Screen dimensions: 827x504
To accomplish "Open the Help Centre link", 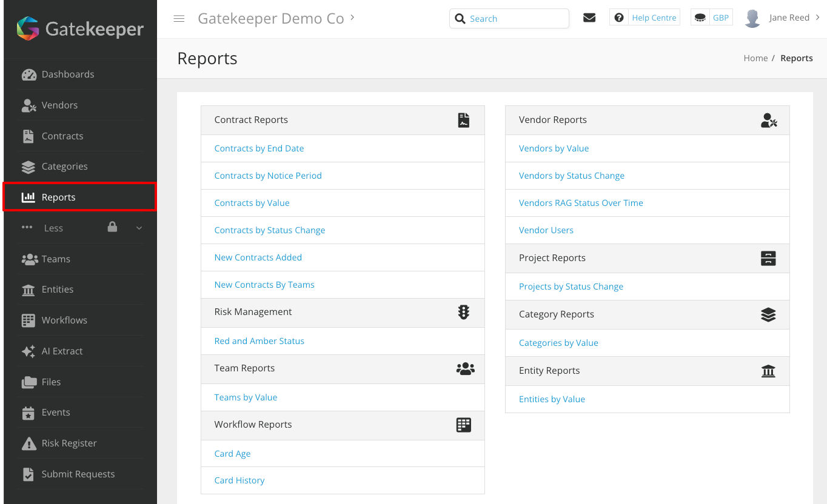I will (x=654, y=18).
